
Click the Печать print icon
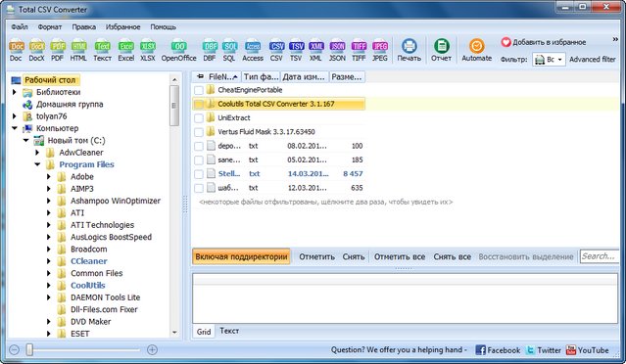(409, 51)
